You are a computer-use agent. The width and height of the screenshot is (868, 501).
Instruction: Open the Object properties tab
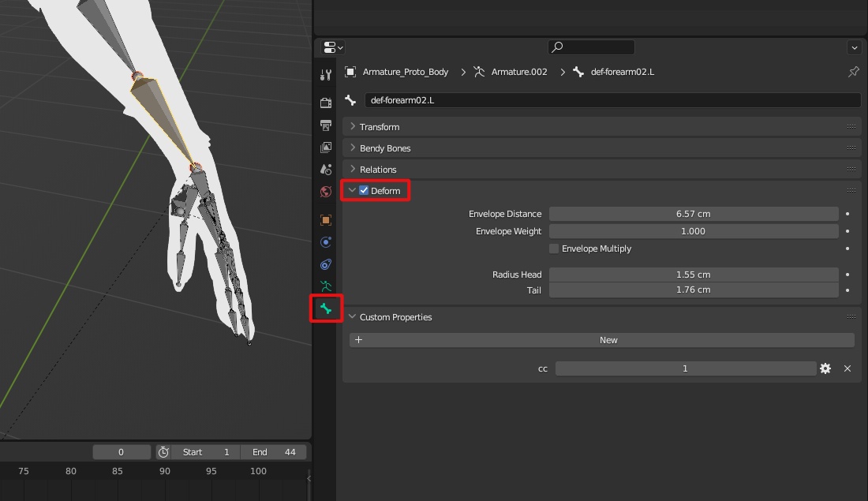coord(326,220)
